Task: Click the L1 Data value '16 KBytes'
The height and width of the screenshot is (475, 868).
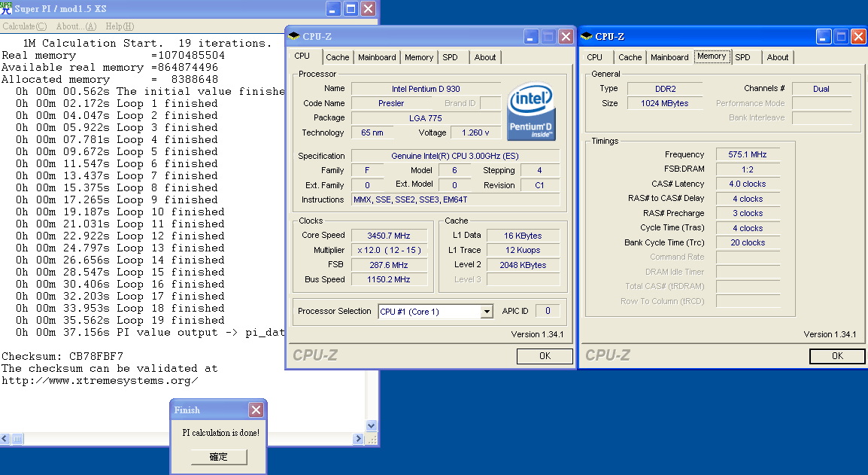Action: coord(523,236)
